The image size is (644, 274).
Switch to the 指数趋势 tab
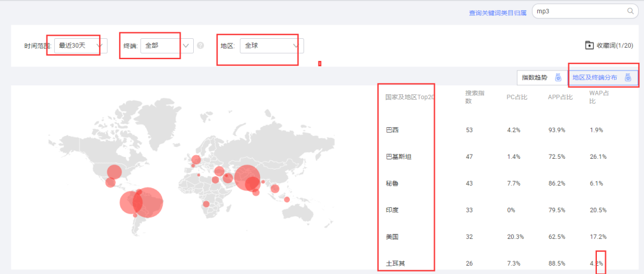coord(541,78)
